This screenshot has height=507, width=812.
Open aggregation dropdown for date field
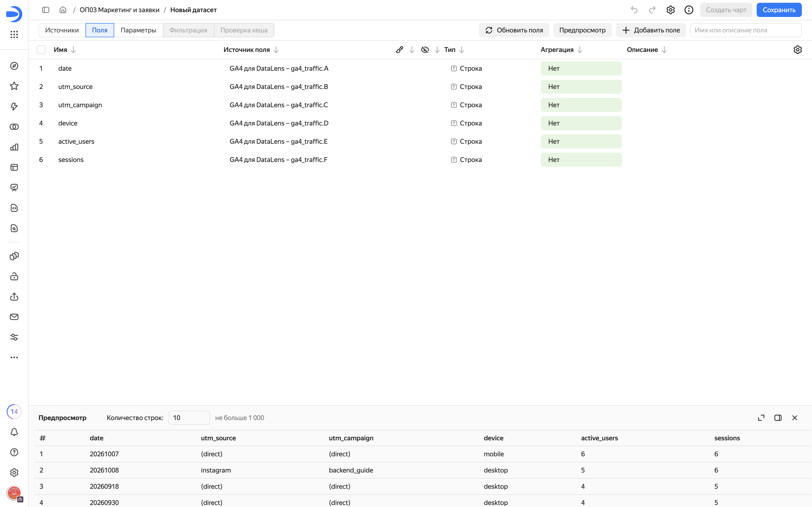pyautogui.click(x=581, y=68)
